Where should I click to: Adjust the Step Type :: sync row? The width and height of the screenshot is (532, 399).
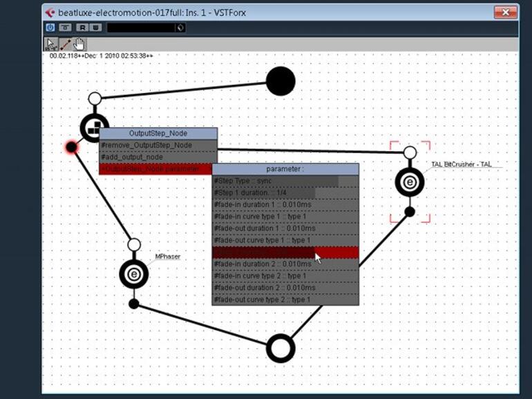(x=285, y=181)
